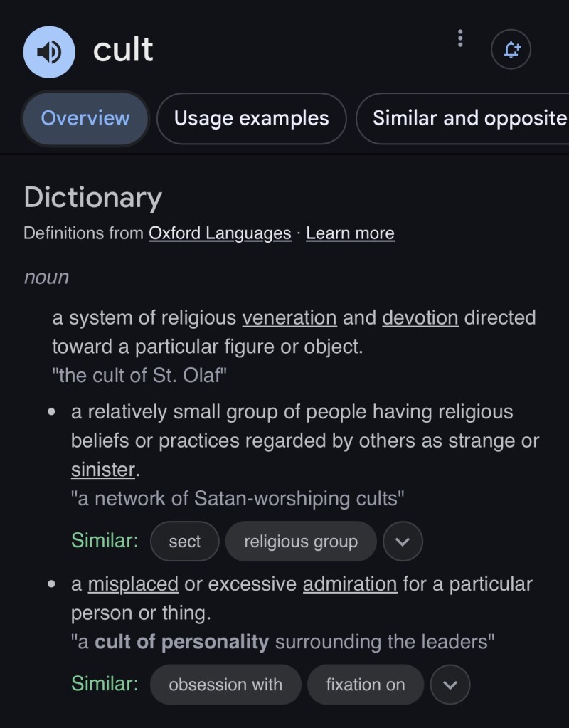Look up the underlined word misplaced

coord(133,584)
